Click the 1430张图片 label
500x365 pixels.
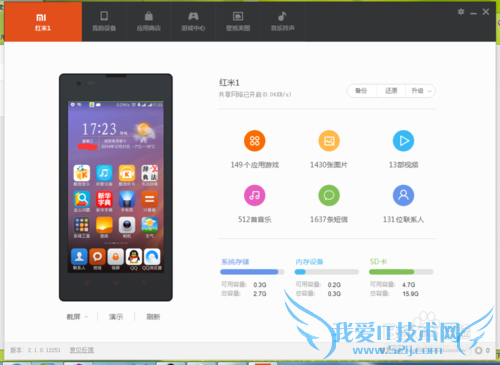[329, 165]
